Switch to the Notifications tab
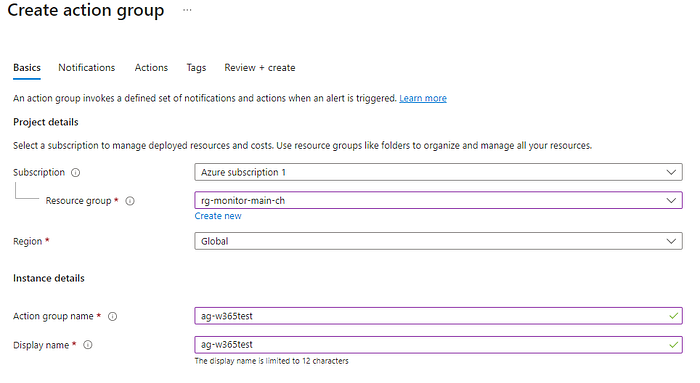The image size is (700, 383). [87, 67]
